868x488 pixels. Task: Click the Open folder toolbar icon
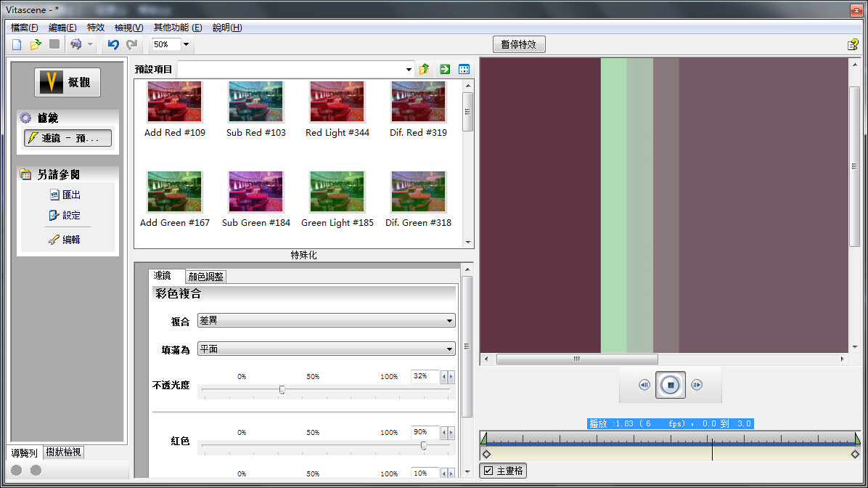click(36, 45)
